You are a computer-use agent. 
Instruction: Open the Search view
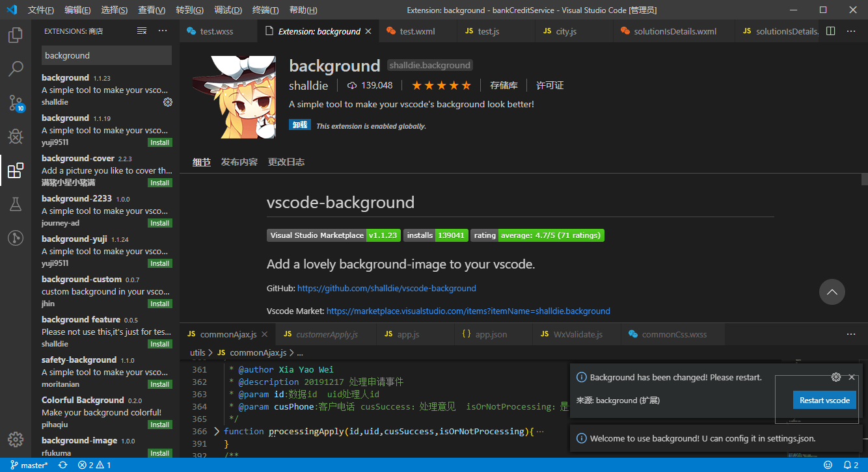click(16, 69)
